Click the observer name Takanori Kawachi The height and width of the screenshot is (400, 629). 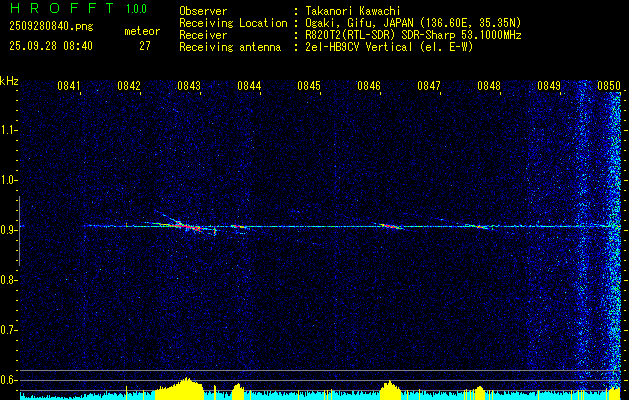[351, 11]
